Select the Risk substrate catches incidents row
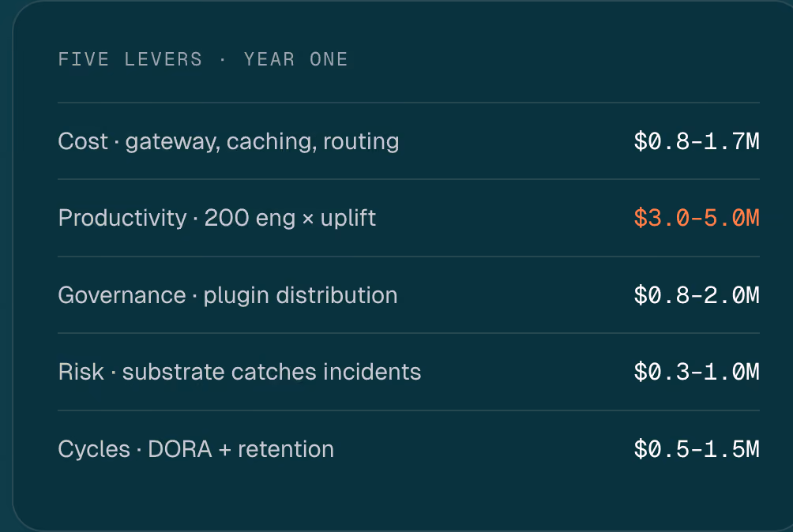 pyautogui.click(x=408, y=372)
